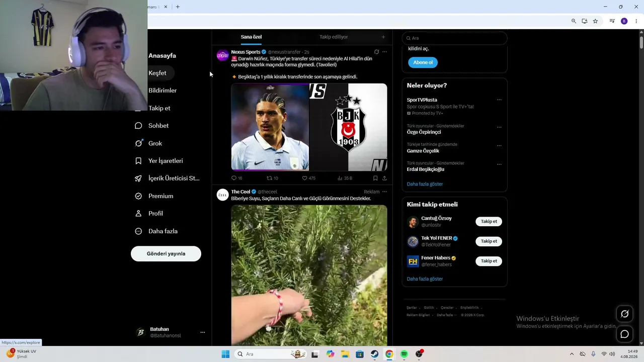Click the install app icon in address bar
Screen dimensions: 644x362
coord(584,21)
